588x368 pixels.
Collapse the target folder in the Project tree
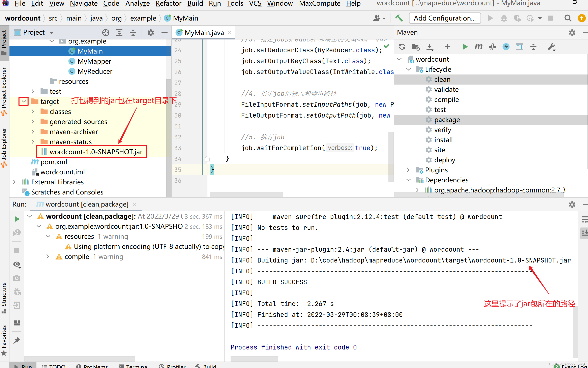(x=23, y=101)
